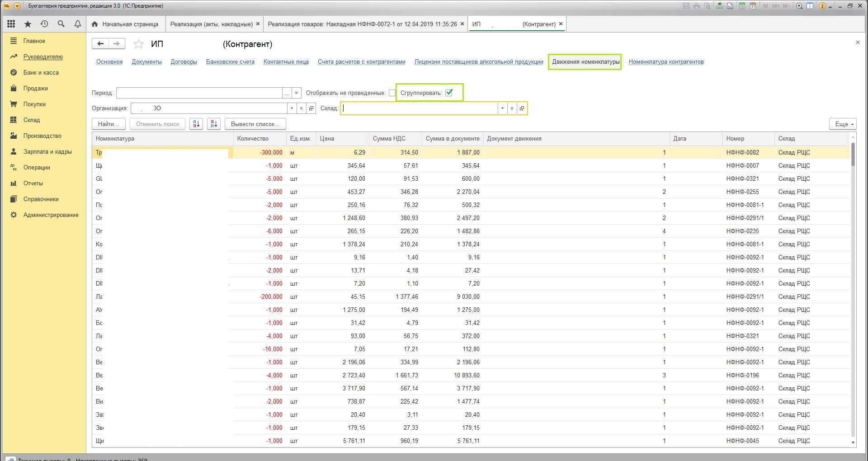
Task: Uncheck the Сгруппировать checkbox
Action: pyautogui.click(x=449, y=93)
